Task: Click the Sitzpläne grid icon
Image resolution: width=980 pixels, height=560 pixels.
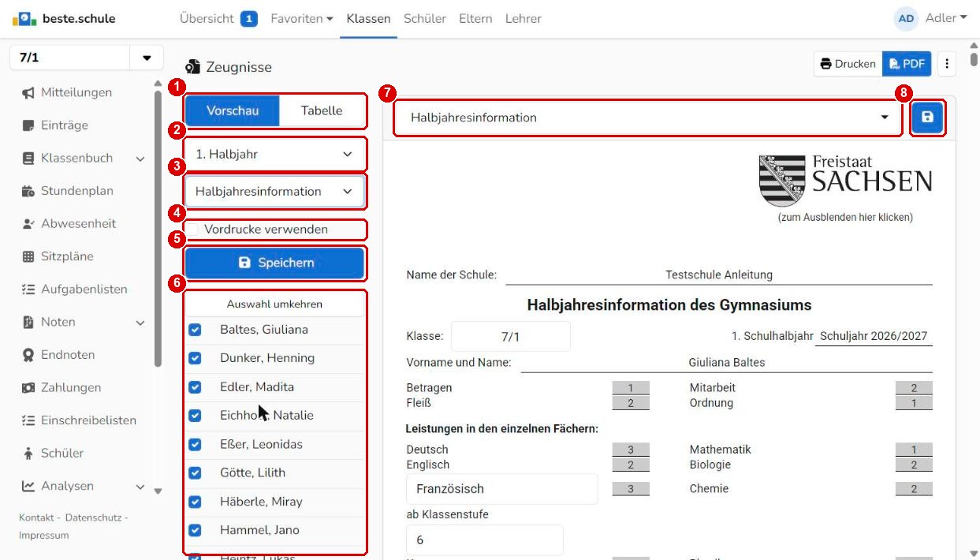Action: point(28,257)
